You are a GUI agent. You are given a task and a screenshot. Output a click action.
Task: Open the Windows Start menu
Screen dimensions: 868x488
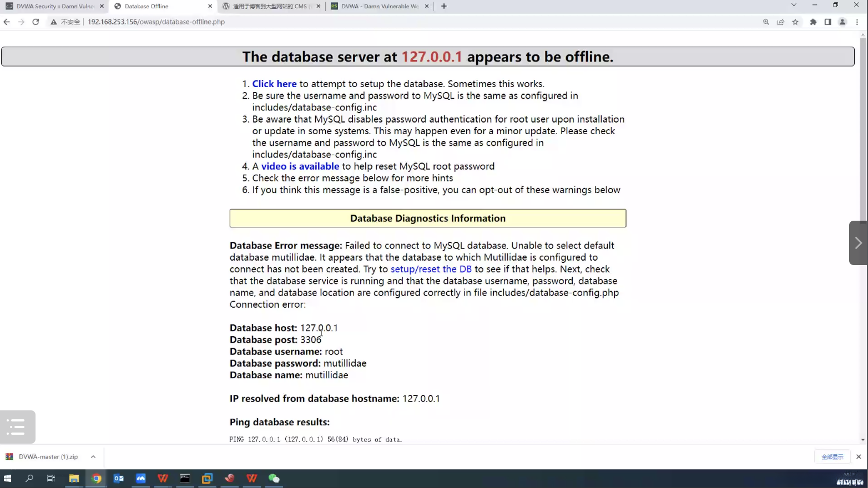pyautogui.click(x=7, y=478)
